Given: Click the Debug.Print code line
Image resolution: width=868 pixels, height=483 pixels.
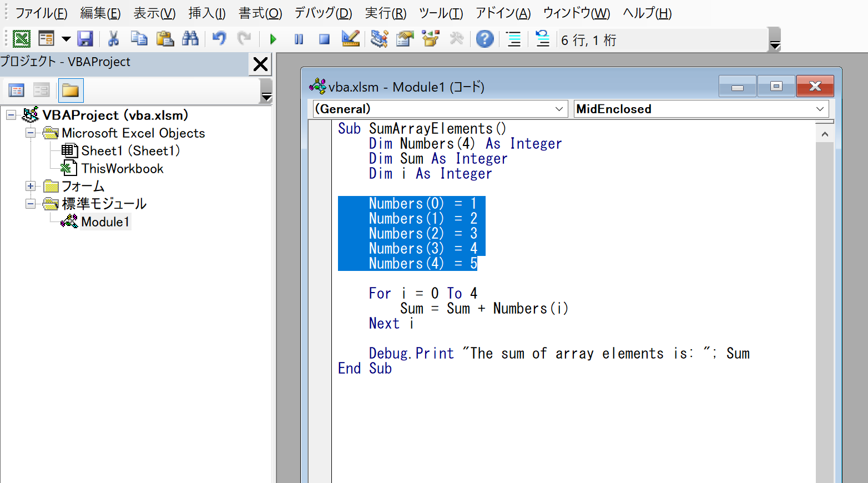Looking at the screenshot, I should [x=559, y=354].
